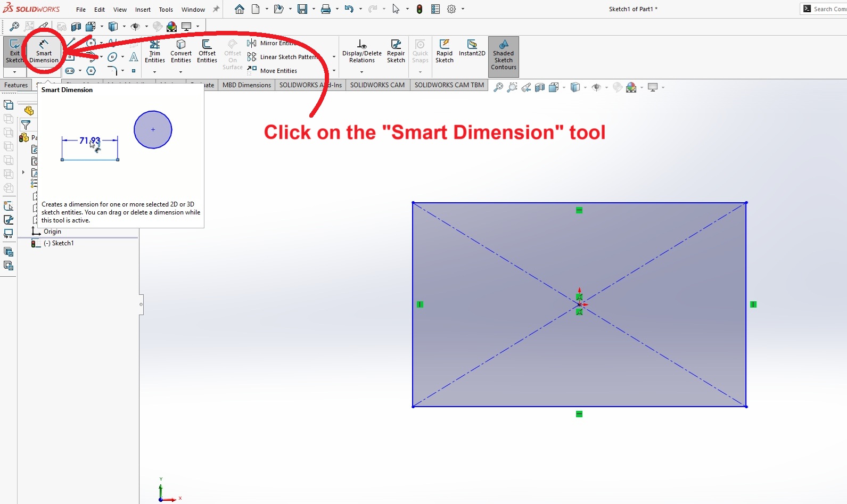This screenshot has height=504, width=847.
Task: Select the Move Entities tool
Action: pos(278,71)
